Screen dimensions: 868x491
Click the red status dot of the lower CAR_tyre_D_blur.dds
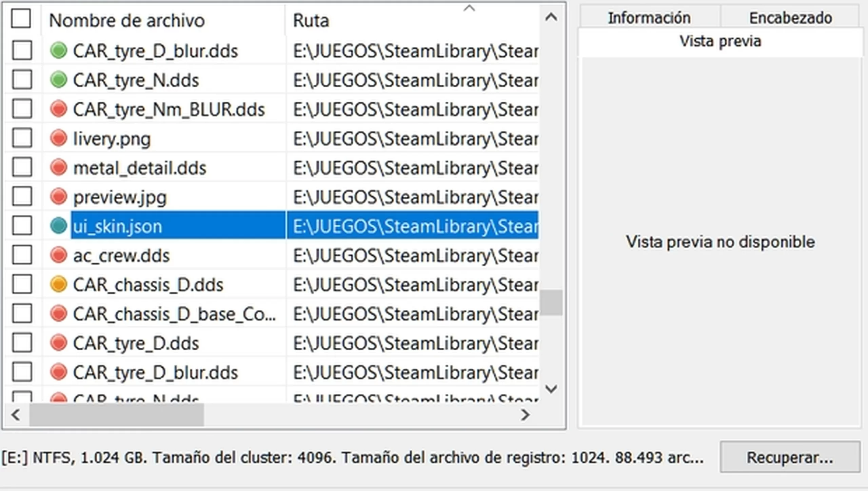tap(58, 372)
